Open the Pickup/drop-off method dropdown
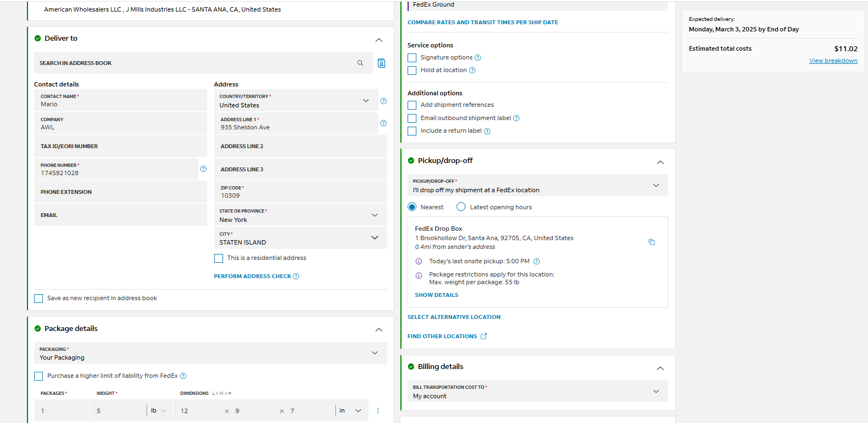The height and width of the screenshot is (423, 868). coord(538,186)
